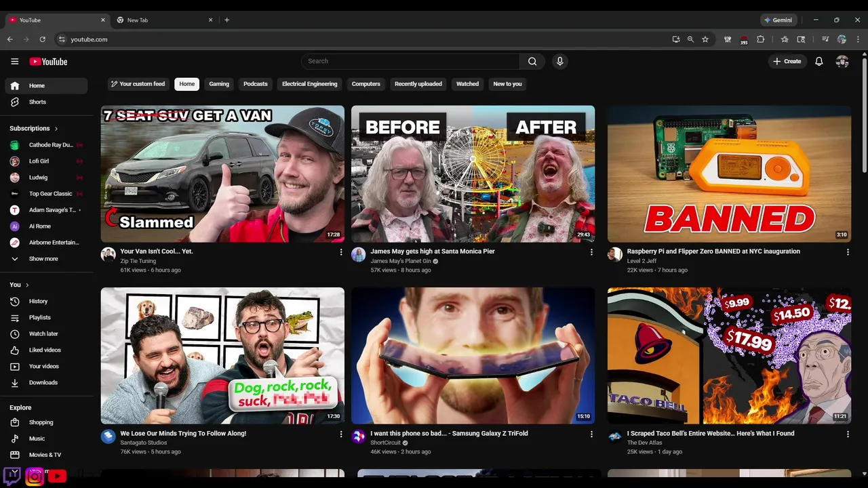Open Music under Explore
868x488 pixels.
pos(46,439)
